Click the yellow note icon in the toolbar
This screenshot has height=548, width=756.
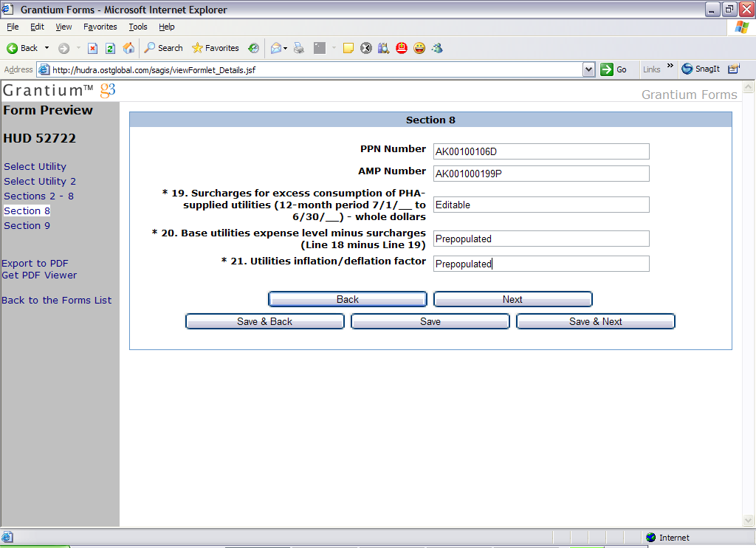[x=348, y=48]
